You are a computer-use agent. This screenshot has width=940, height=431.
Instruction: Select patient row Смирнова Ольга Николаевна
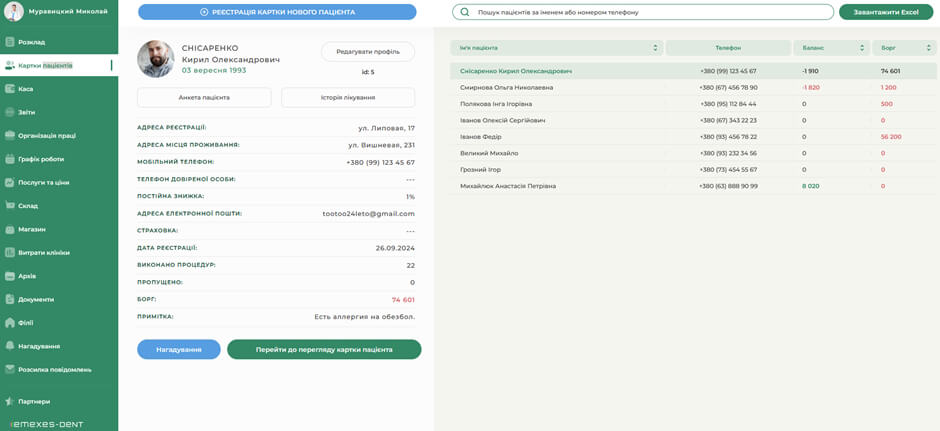coord(506,88)
